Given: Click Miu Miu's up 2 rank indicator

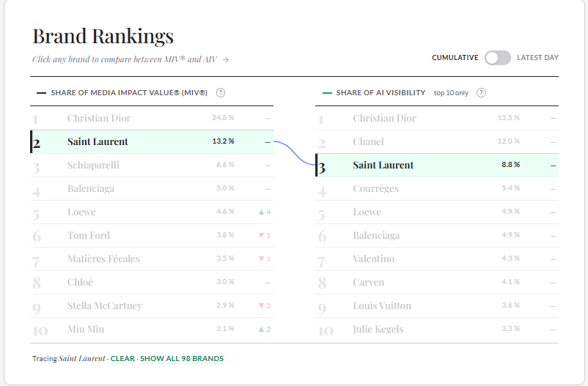Looking at the screenshot, I should click(x=265, y=330).
